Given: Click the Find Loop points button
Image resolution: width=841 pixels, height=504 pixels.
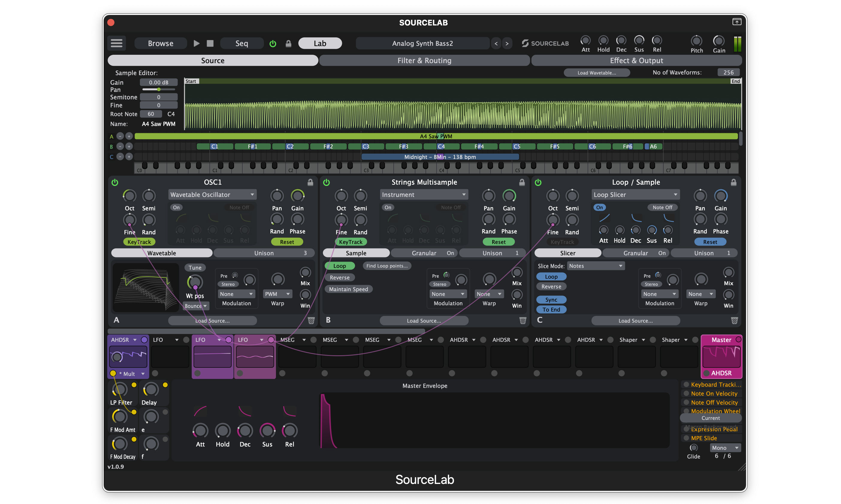Looking at the screenshot, I should click(x=387, y=265).
